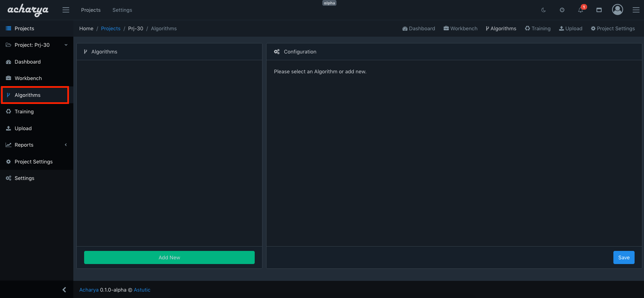Viewport: 644px width, 298px height.
Task: Go to Training in the sidebar
Action: [x=24, y=112]
